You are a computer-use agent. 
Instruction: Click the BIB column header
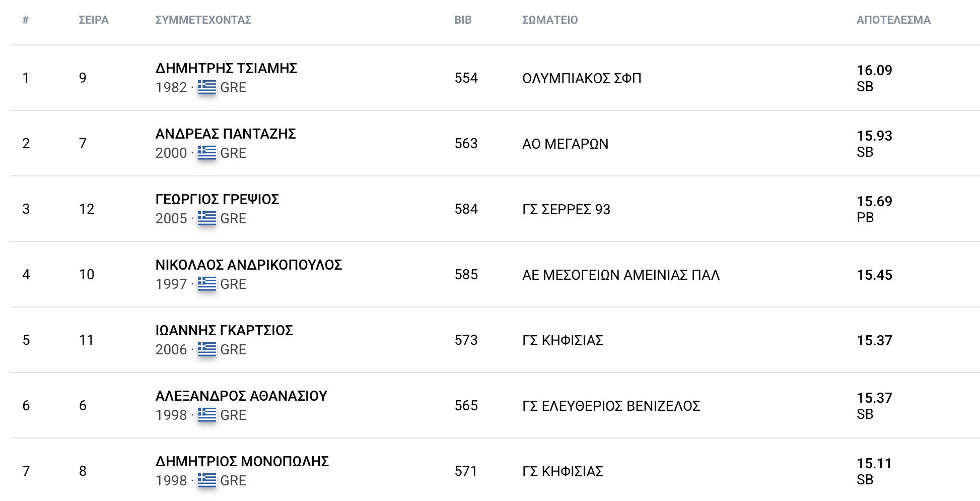(x=463, y=20)
